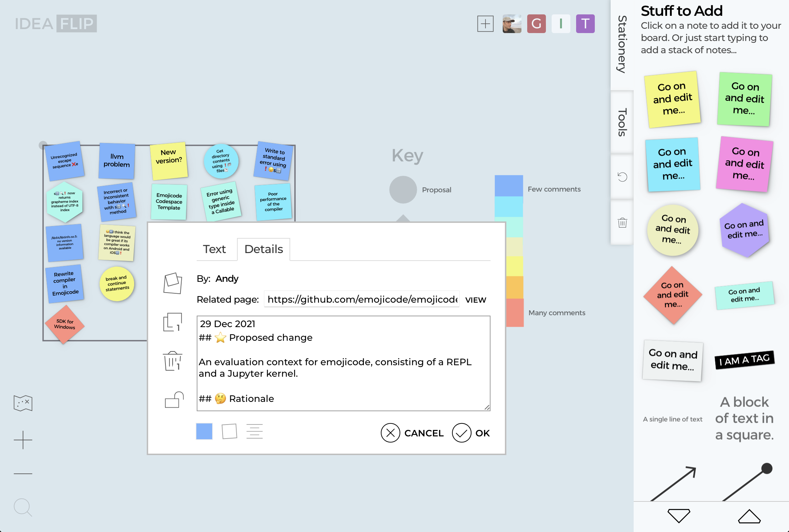Screen dimensions: 789x532
Task: Select the 'Unrecognized escape sequence' note
Action: pyautogui.click(x=64, y=161)
